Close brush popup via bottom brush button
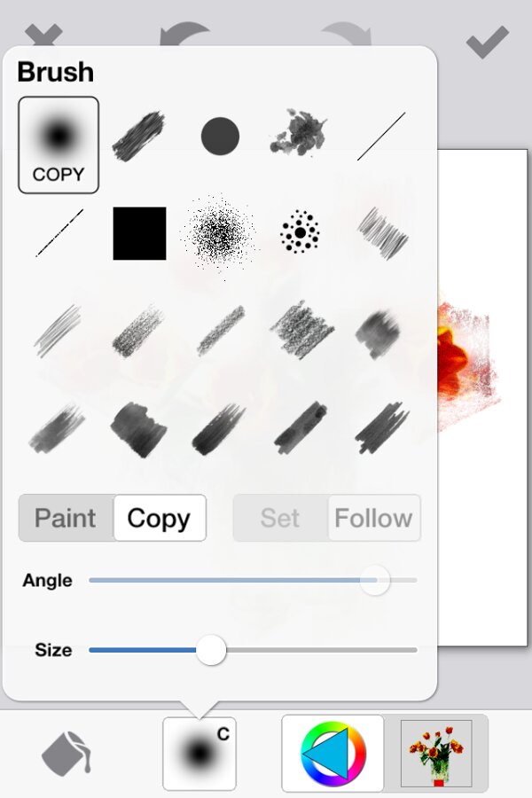532x798 pixels. [199, 754]
